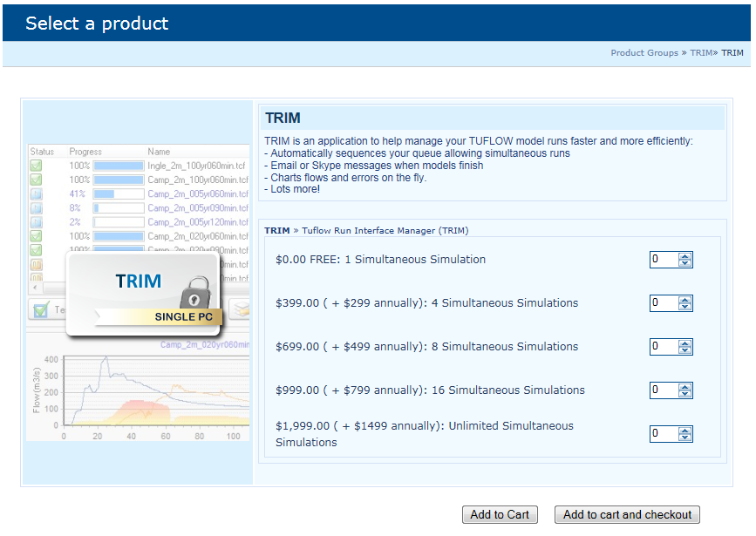Decrease quantity for $999.00 16 Simultaneous Simulations
The image size is (756, 536).
point(684,394)
